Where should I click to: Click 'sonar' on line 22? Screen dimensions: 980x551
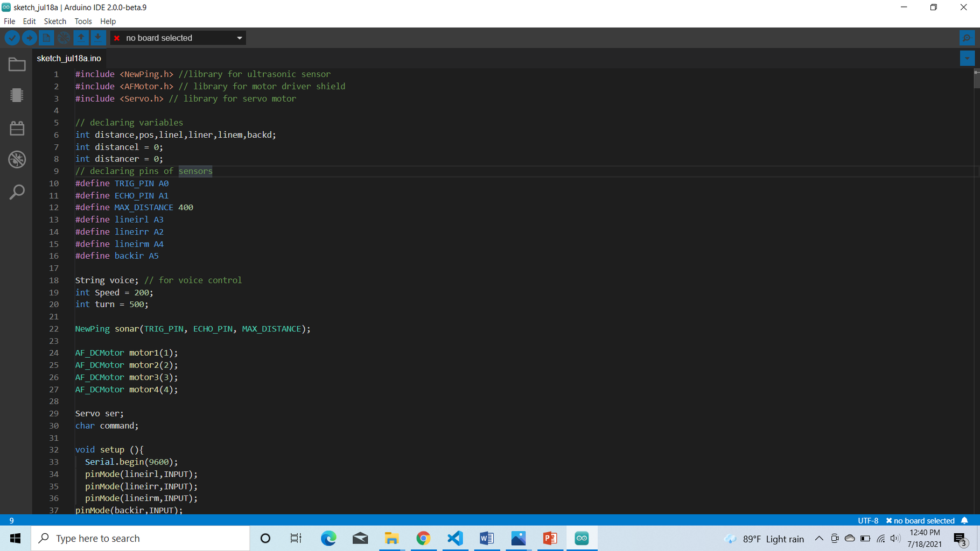click(x=127, y=329)
